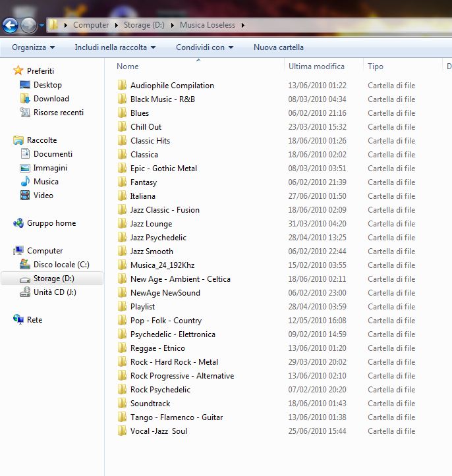Viewport: 452px width, 476px height.
Task: Select New Age - Ambient - Celtica folder
Action: (x=181, y=279)
